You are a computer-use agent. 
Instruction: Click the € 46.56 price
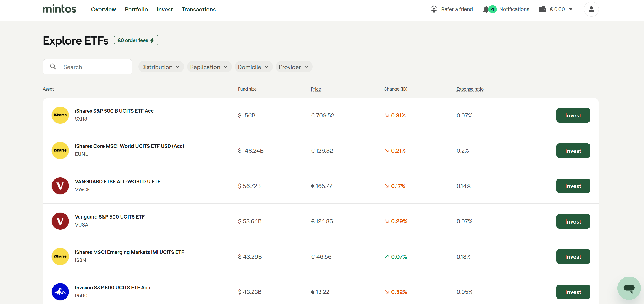coord(321,257)
